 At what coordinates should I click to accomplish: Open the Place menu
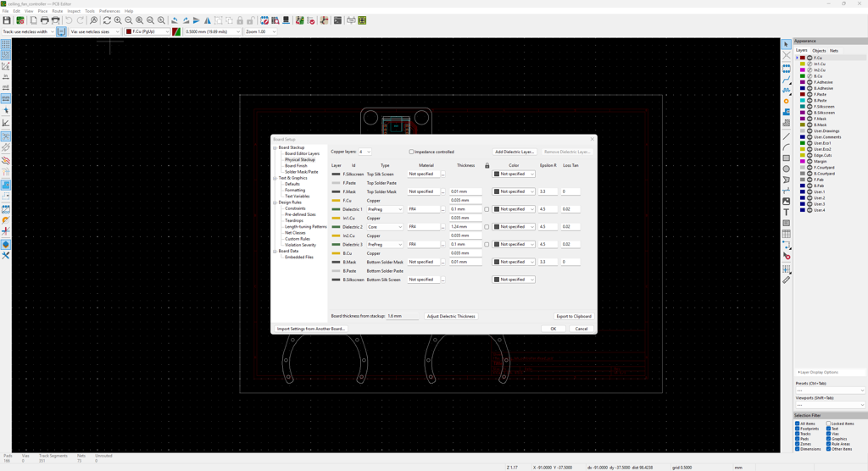click(42, 11)
